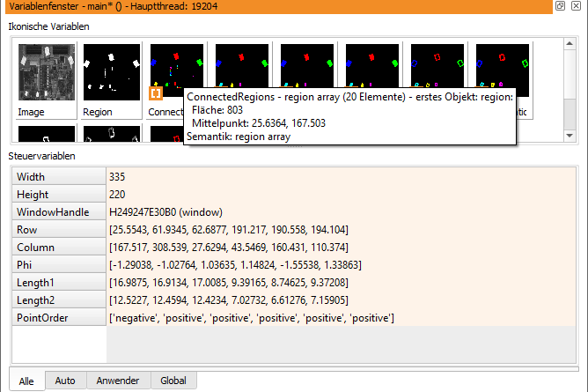Select the Length1 variable row
This screenshot has width=588, height=392.
tap(294, 283)
